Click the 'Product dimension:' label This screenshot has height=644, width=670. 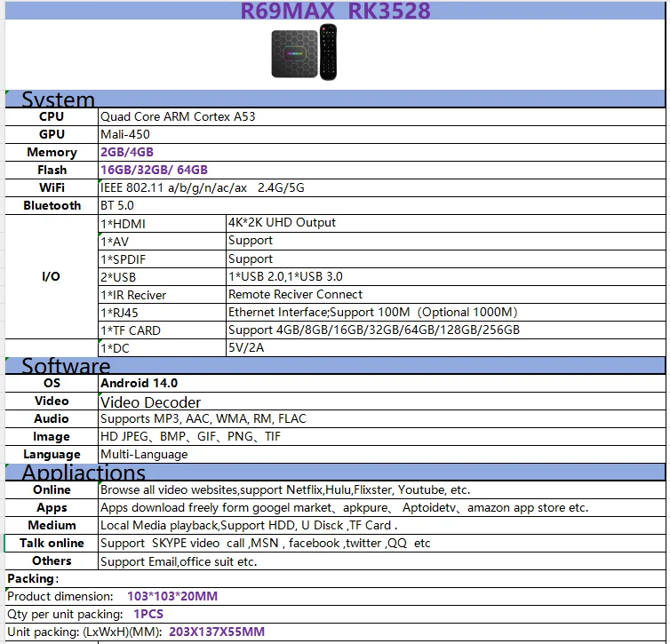(60, 597)
